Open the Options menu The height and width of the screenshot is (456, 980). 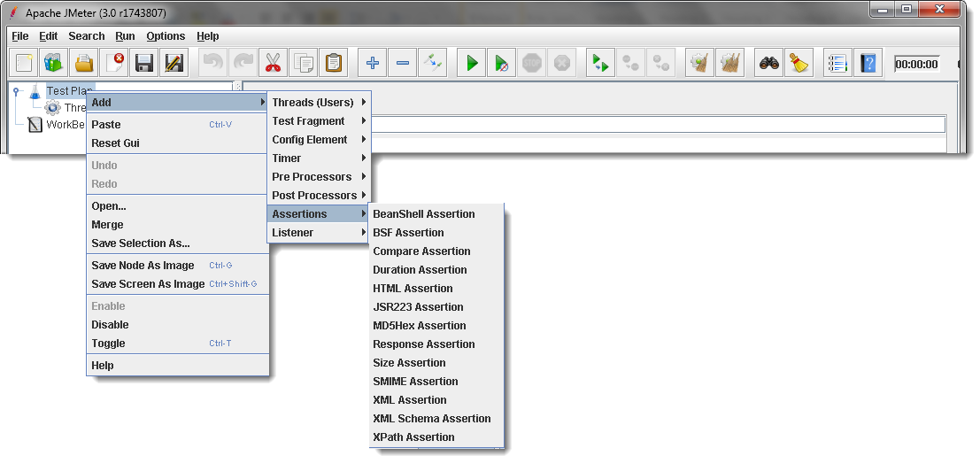166,36
